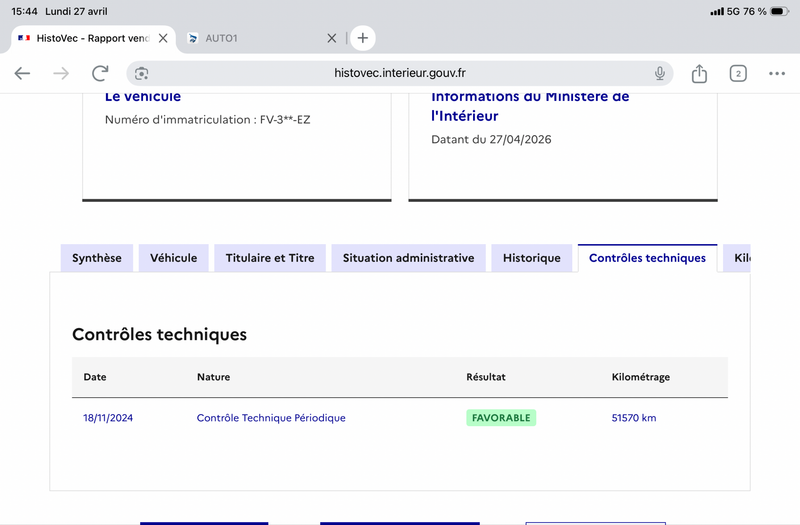This screenshot has width=800, height=525.
Task: Show the tab overview with 2 tabs
Action: point(738,73)
